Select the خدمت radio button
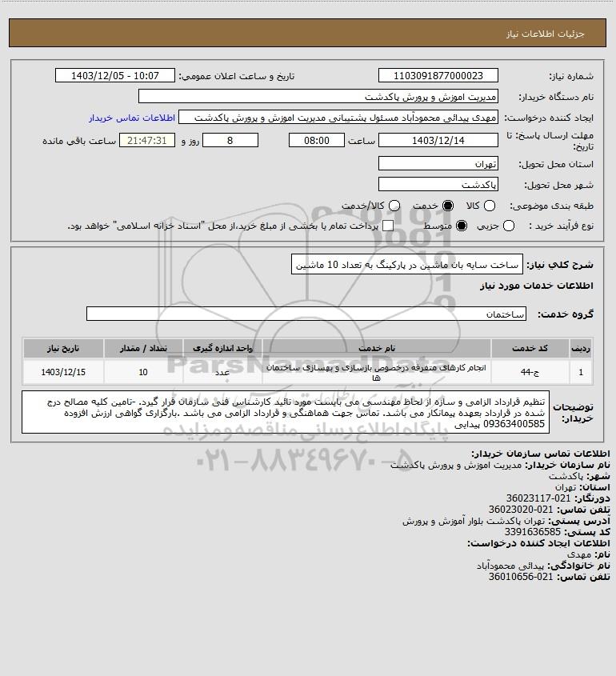Image resolution: width=616 pixels, height=676 pixels. point(448,206)
